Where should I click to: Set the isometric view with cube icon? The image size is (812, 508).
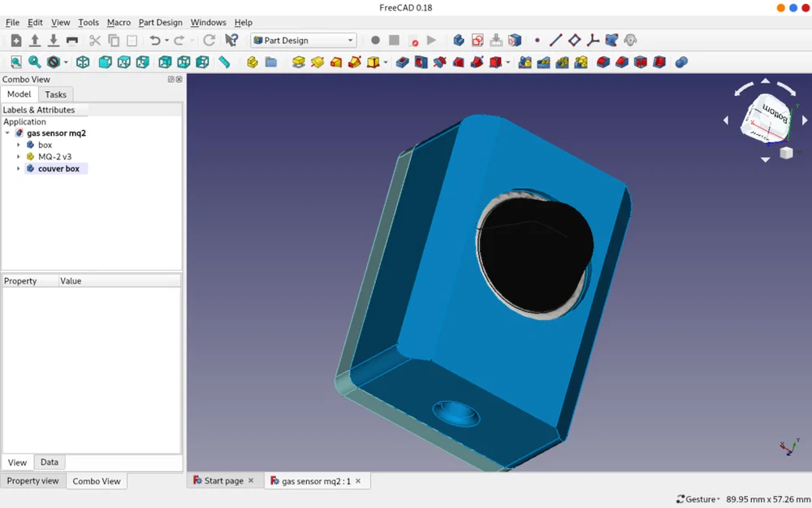click(82, 63)
